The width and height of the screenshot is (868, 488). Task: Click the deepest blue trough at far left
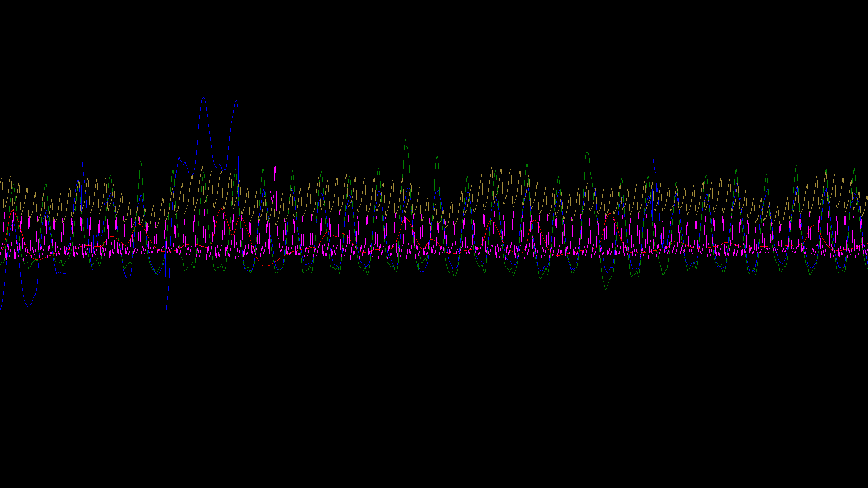point(28,306)
